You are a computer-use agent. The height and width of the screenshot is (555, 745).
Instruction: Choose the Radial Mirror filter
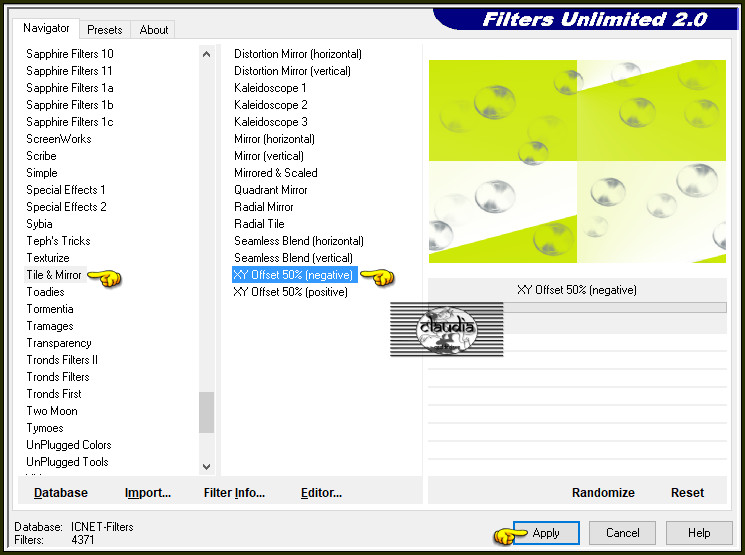click(264, 207)
